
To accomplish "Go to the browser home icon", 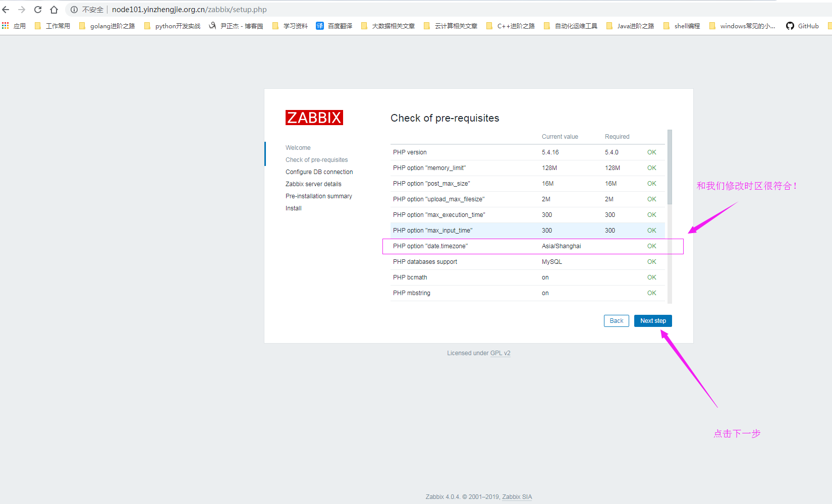I will pyautogui.click(x=54, y=10).
